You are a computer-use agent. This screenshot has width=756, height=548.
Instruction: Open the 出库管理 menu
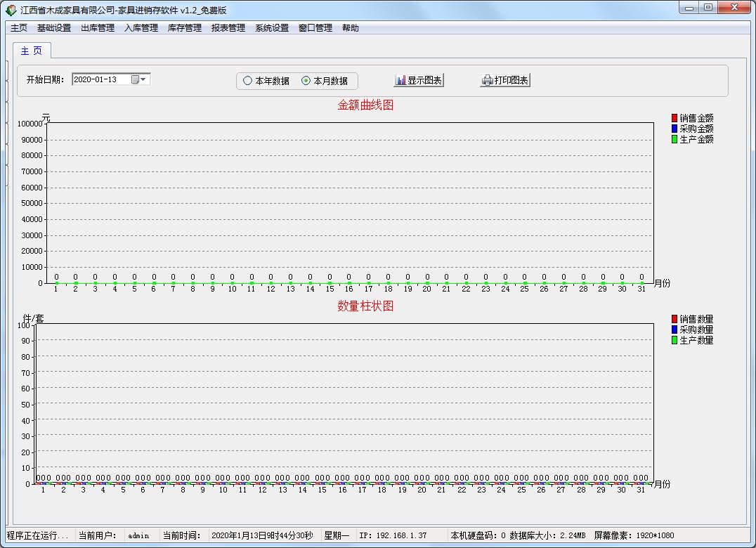[x=98, y=28]
